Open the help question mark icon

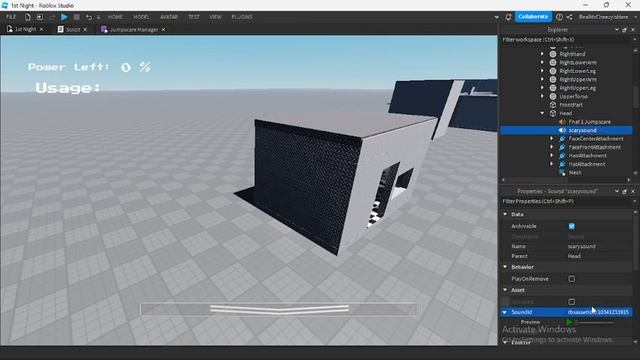coord(559,17)
